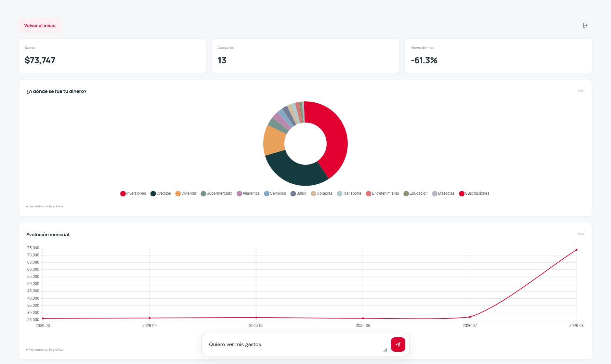The height and width of the screenshot is (364, 611).
Task: Click the Volver al inicio button
Action: (40, 25)
